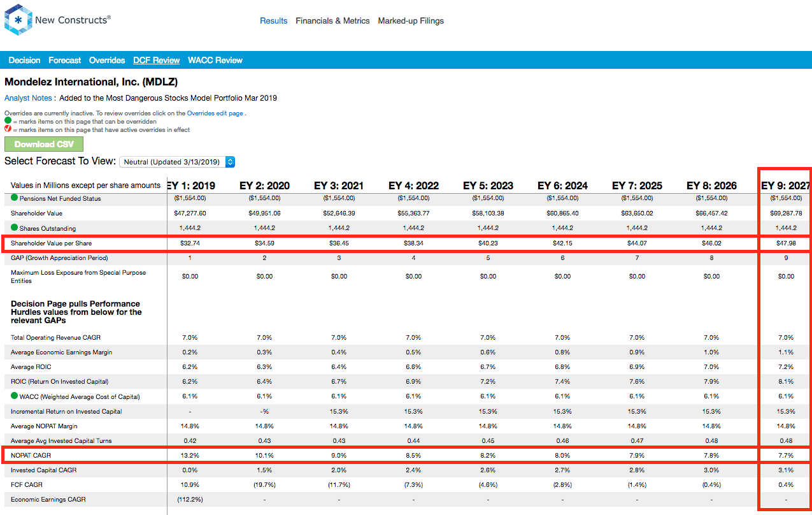Follow the Overrides edit page link
Viewport: 812px width, 515px height.
point(215,113)
